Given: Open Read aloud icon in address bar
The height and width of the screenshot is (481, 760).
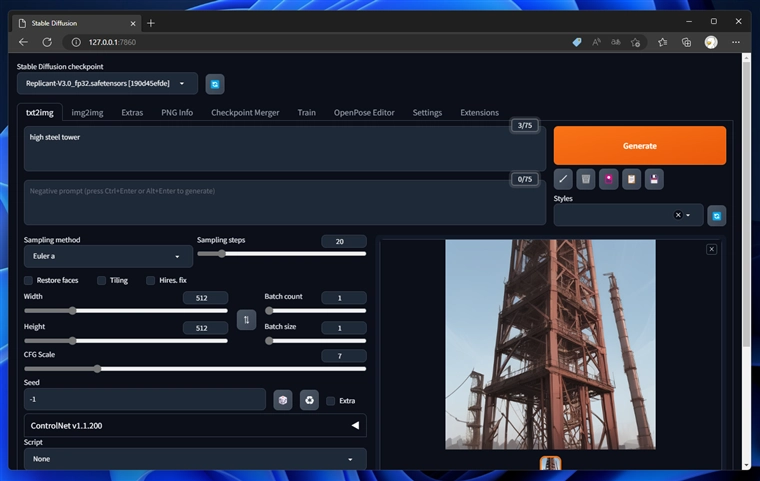Looking at the screenshot, I should coord(596,42).
